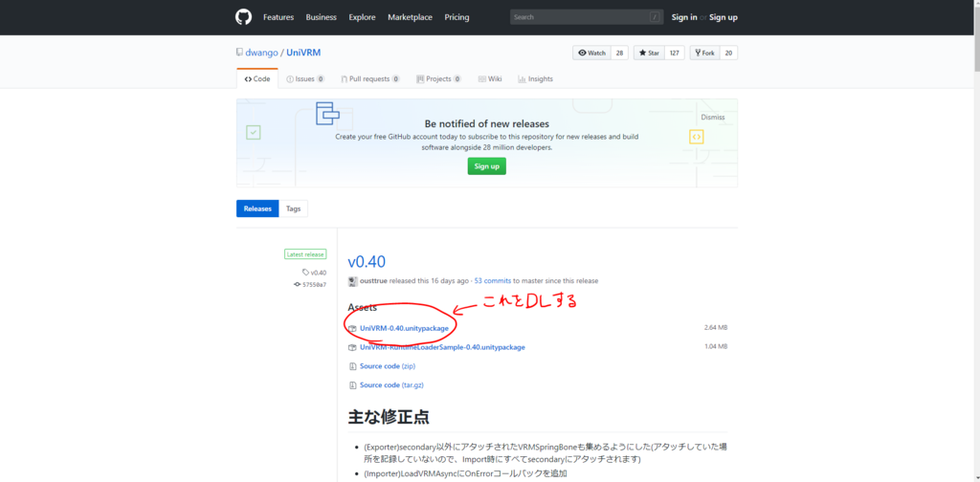The width and height of the screenshot is (980, 482).
Task: Open commit 57550a7
Action: click(310, 284)
